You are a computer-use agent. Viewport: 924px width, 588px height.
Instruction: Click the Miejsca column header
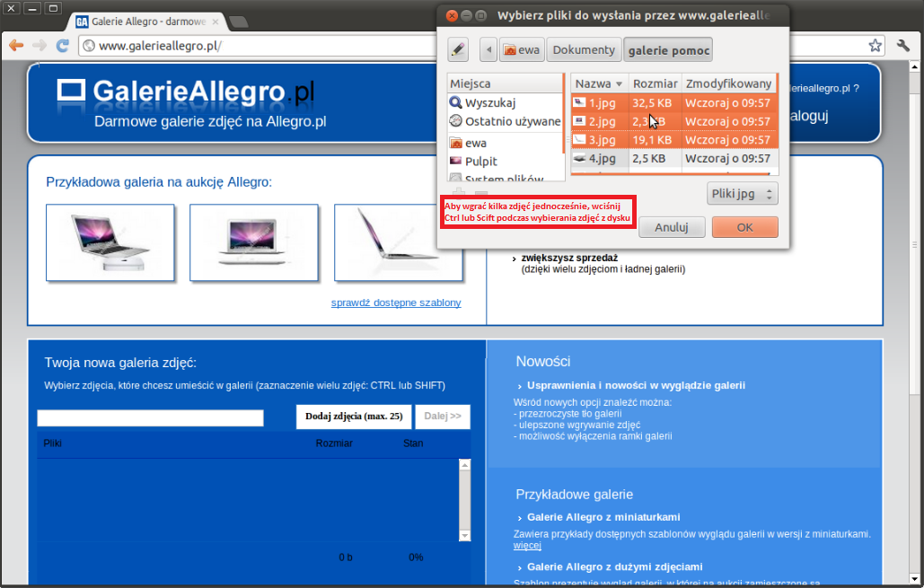505,83
